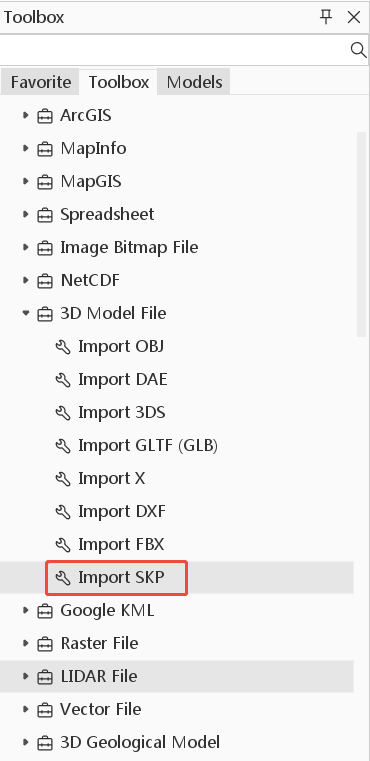Click the wrench icon beside Import FBX
Image resolution: width=370 pixels, height=761 pixels.
pos(63,545)
